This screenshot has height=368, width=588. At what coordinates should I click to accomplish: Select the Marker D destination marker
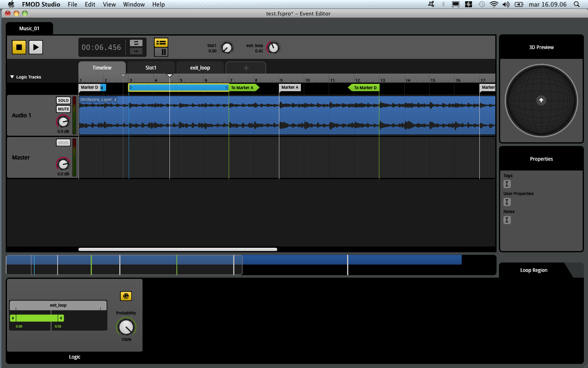click(89, 88)
